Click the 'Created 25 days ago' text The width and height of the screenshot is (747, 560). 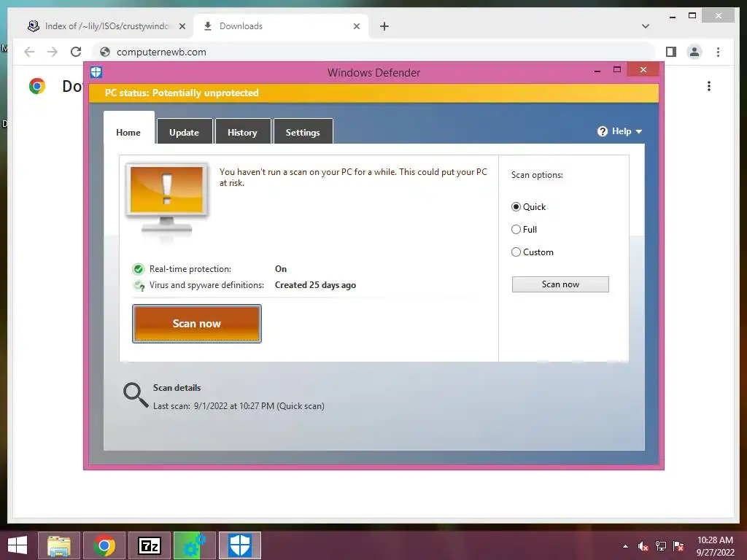315,285
